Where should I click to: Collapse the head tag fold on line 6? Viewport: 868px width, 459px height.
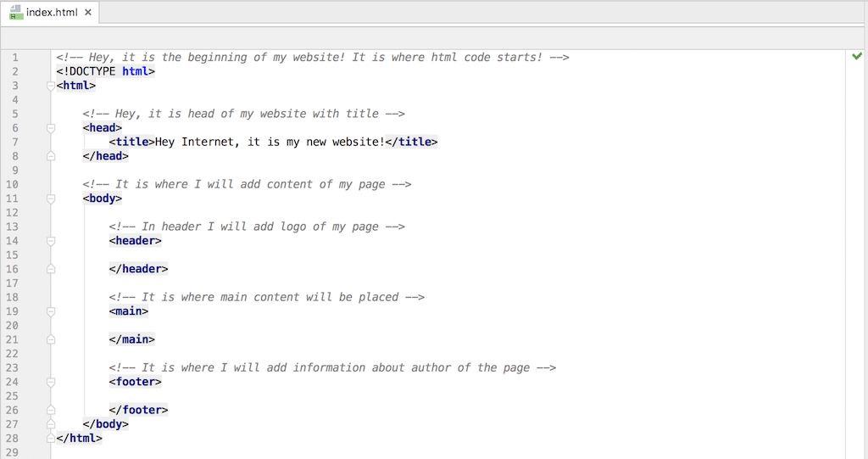tap(50, 128)
